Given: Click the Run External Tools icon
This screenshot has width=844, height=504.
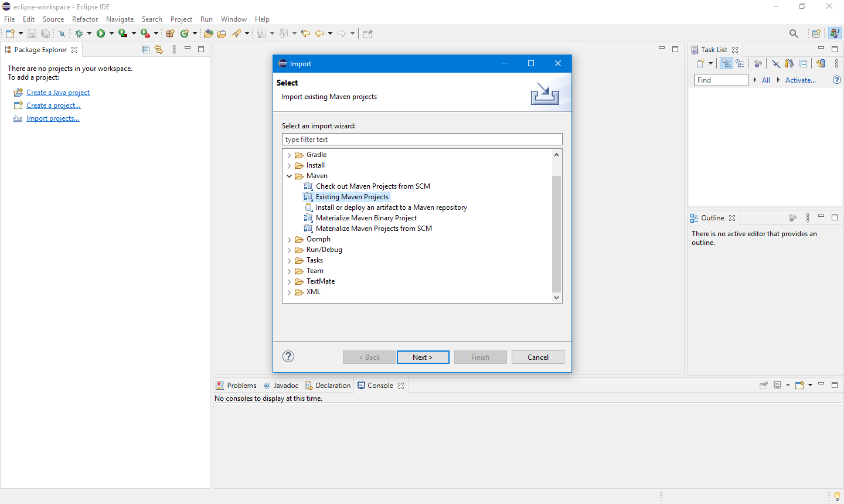Looking at the screenshot, I should tap(145, 33).
